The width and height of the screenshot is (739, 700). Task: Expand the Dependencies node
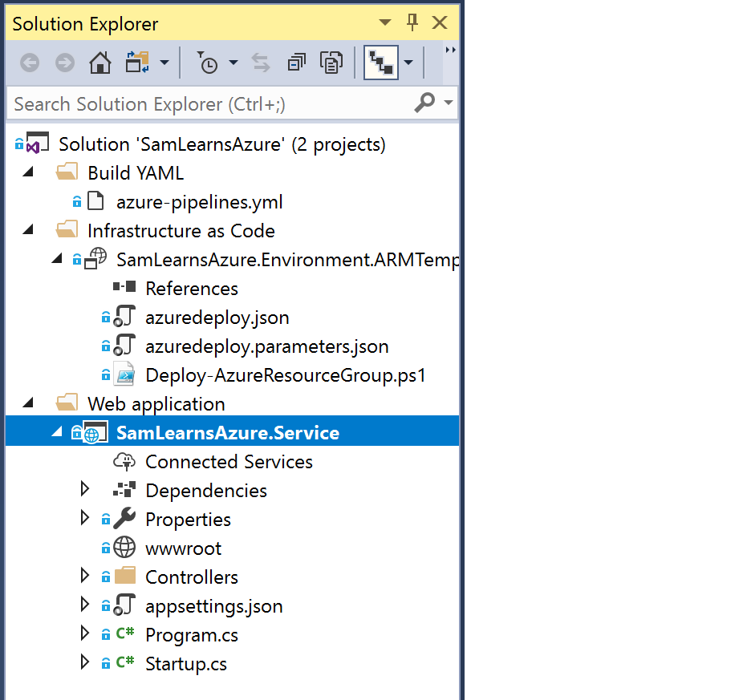coord(85,490)
